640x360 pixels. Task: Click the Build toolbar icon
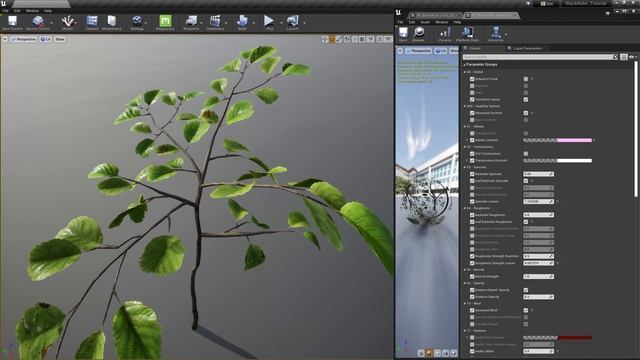tap(242, 22)
